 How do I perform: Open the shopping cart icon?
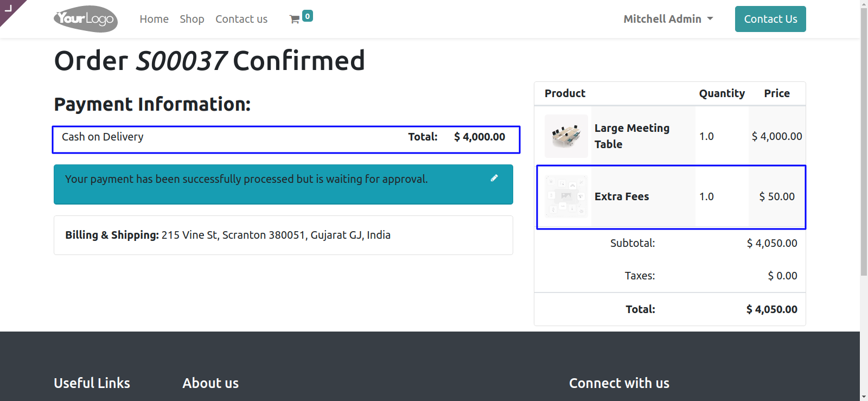click(295, 20)
